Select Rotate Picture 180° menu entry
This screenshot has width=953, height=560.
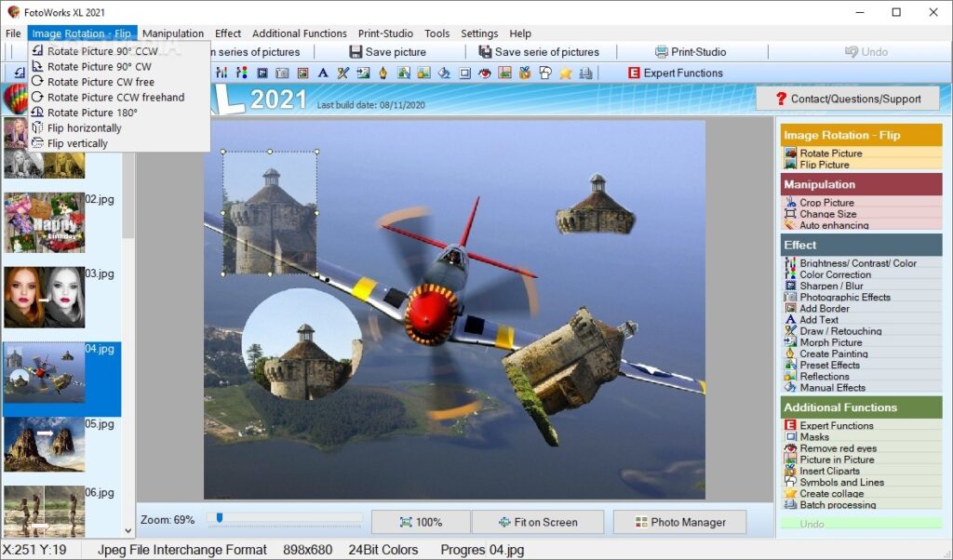[x=92, y=113]
